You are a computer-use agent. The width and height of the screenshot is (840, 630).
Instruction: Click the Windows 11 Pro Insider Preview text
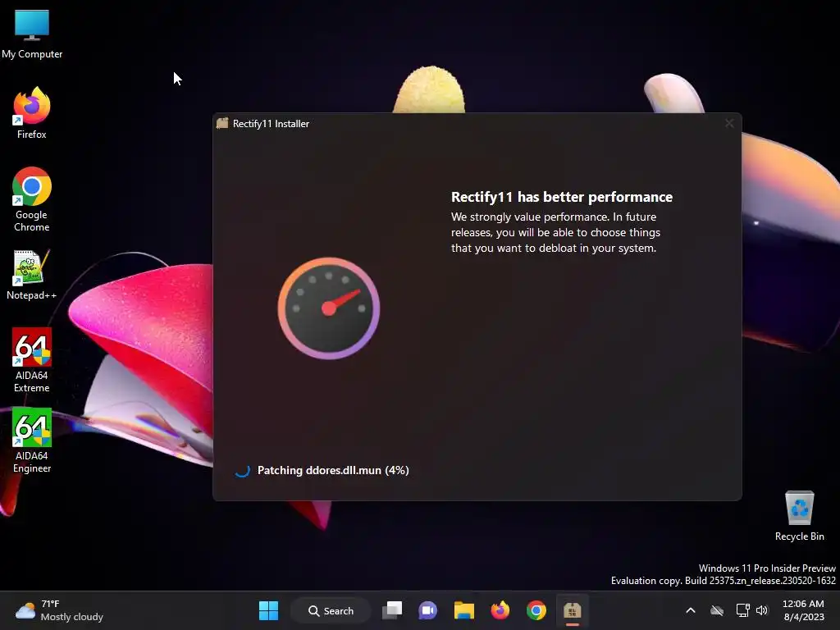point(767,568)
